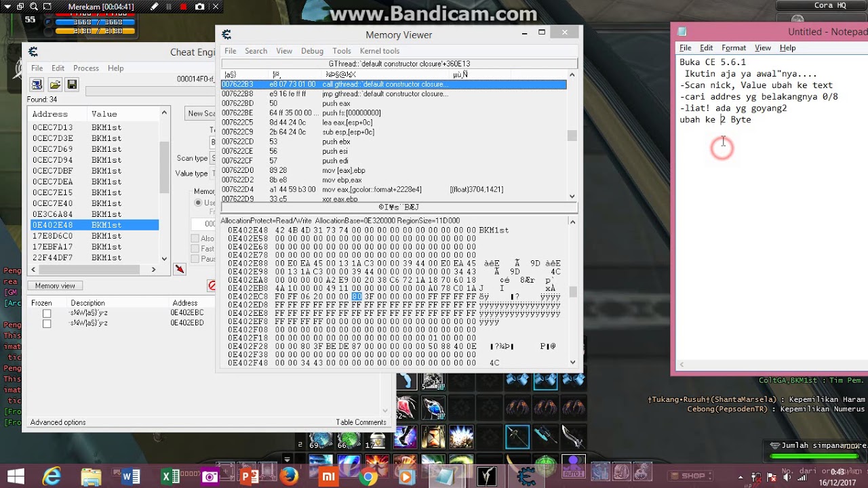Screen dimensions: 868x488
Task: Open Firefox from the taskbar
Action: pos(289,476)
